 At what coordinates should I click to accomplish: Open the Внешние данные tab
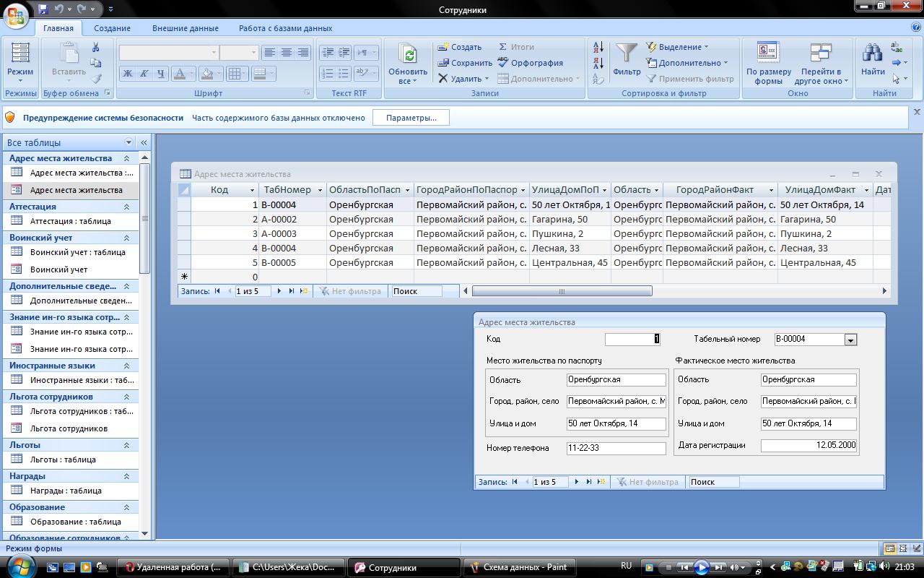point(186,28)
